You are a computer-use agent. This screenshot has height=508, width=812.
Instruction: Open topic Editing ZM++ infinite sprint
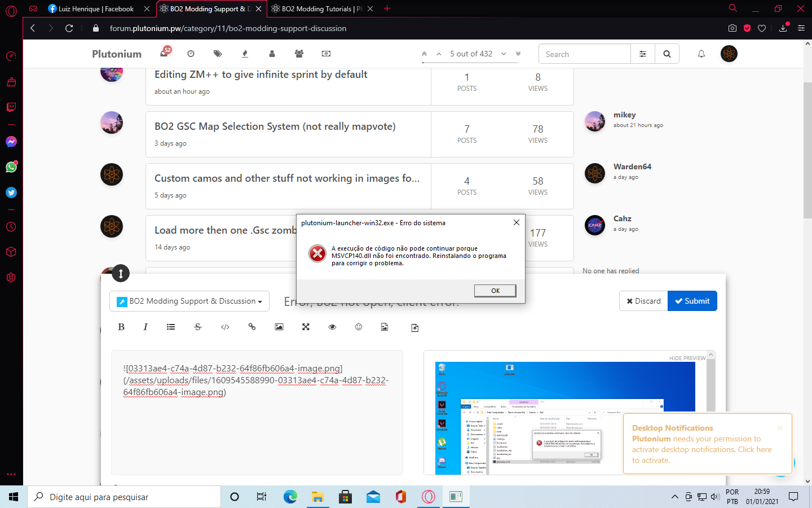261,75
